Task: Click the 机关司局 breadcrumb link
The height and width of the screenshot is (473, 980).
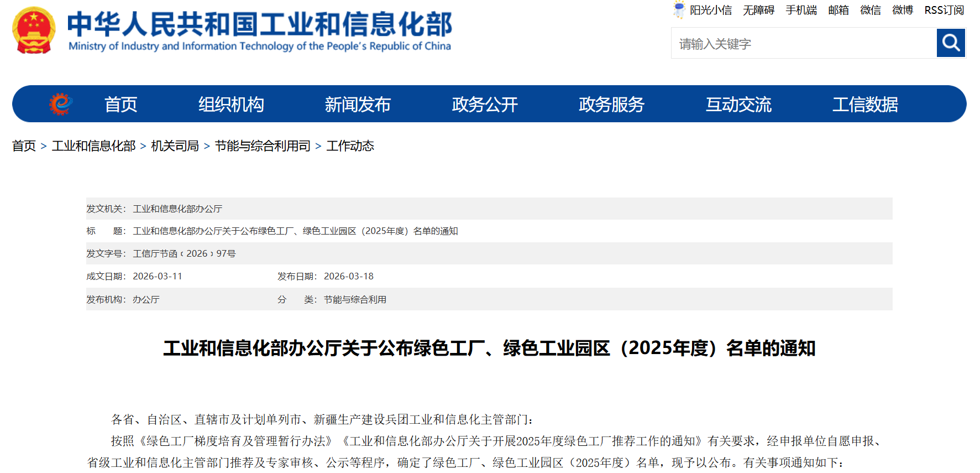Action: 175,145
